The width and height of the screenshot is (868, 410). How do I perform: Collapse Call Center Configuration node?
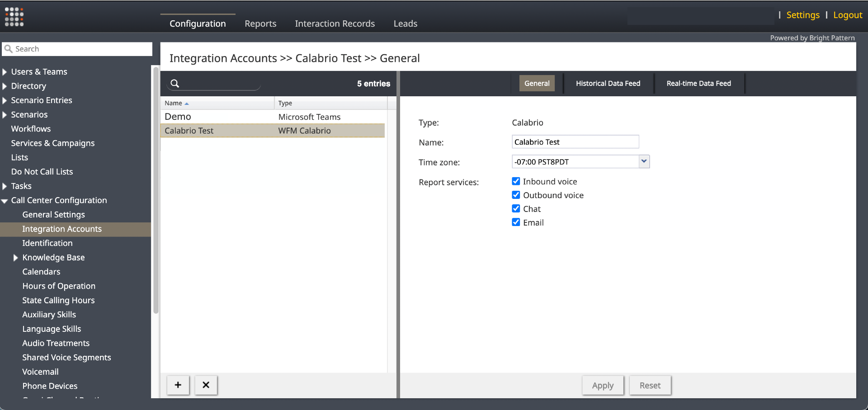(x=5, y=201)
